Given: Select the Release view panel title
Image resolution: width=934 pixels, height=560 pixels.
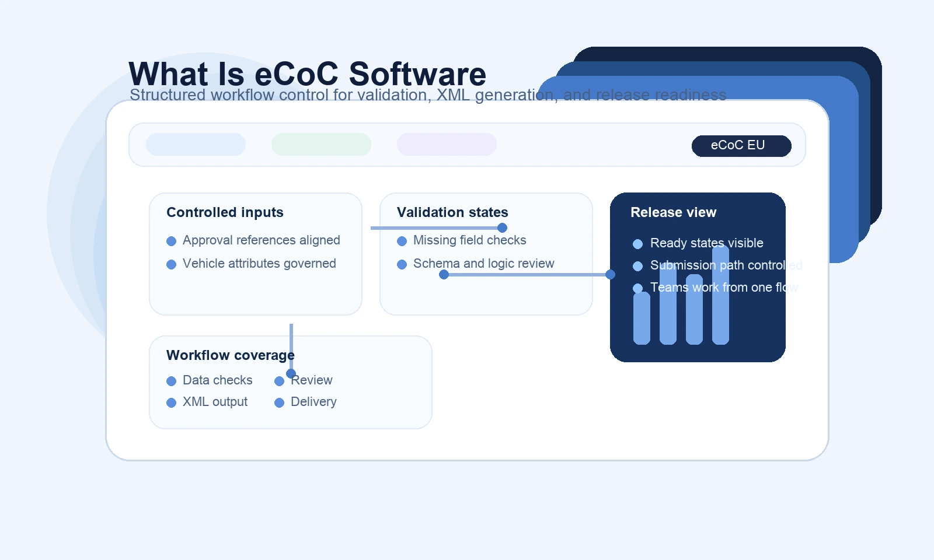Looking at the screenshot, I should (673, 212).
